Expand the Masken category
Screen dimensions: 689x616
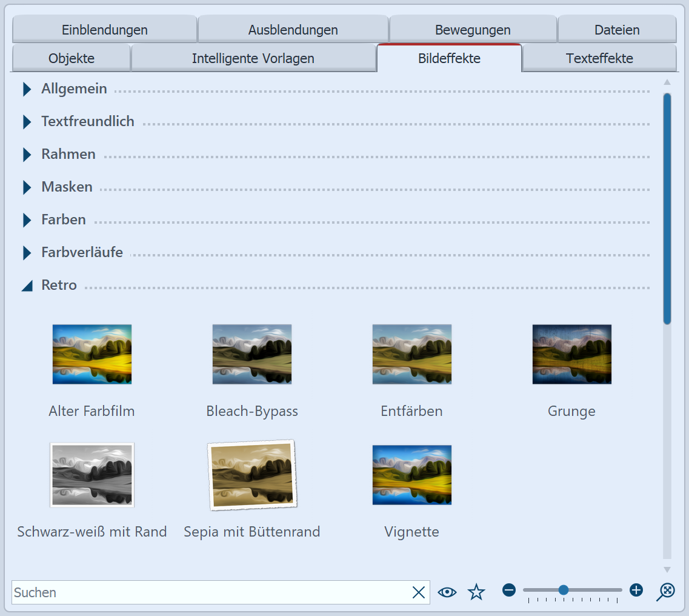(x=26, y=187)
